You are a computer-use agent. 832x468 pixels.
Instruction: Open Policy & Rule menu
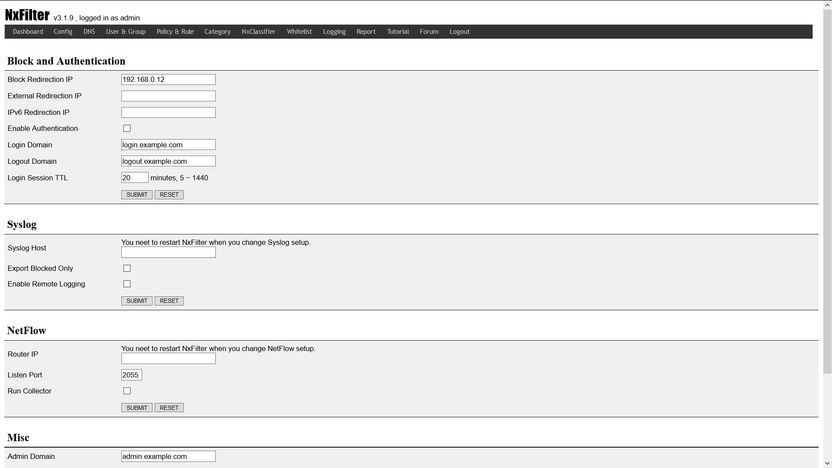(175, 32)
